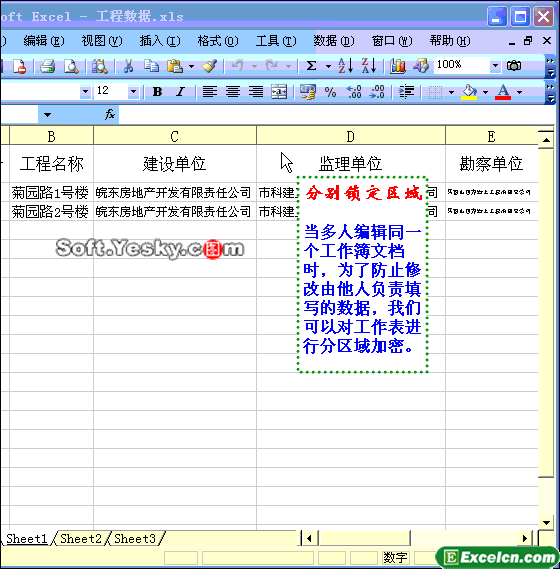The image size is (560, 569).
Task: Click the Print icon in the toolbar
Action: tap(48, 66)
